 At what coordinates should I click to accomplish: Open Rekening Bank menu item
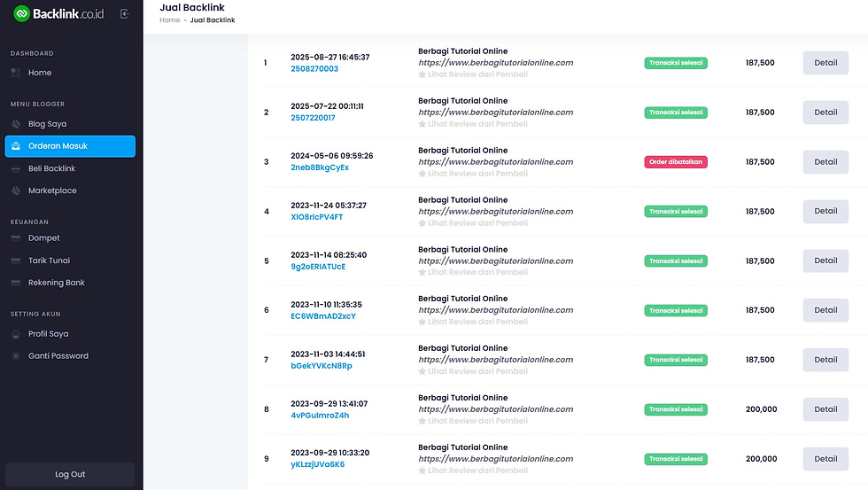[x=70, y=283]
